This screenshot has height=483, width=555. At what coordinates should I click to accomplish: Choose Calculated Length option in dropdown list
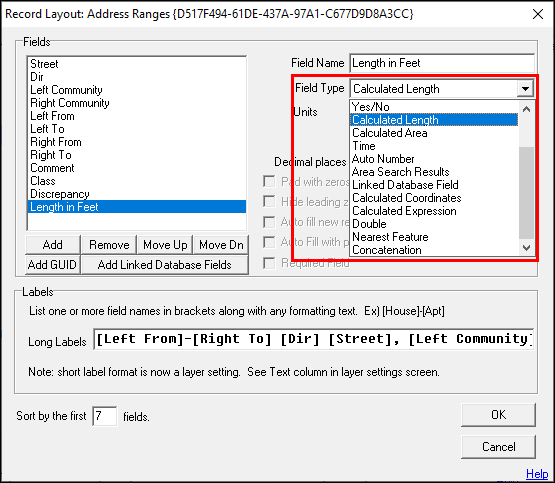click(434, 120)
